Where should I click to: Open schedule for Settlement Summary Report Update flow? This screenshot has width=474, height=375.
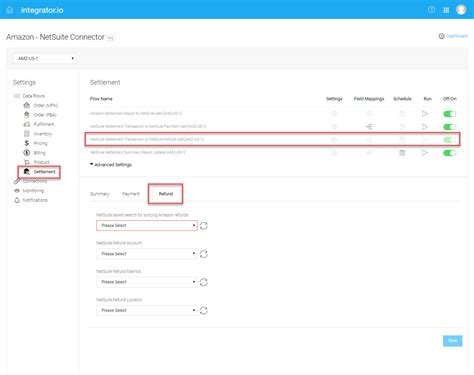click(402, 153)
